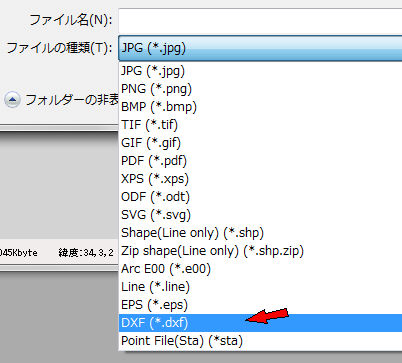Screen dimensions: 402x363
Task: Select Zip shape(Line only) (*.shp.zip)
Action: 260,251
